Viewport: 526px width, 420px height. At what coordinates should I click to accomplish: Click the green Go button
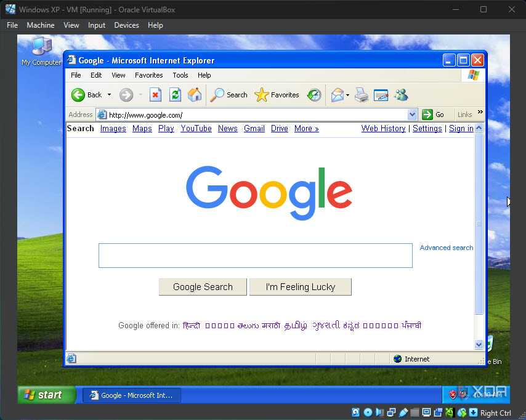pyautogui.click(x=433, y=115)
